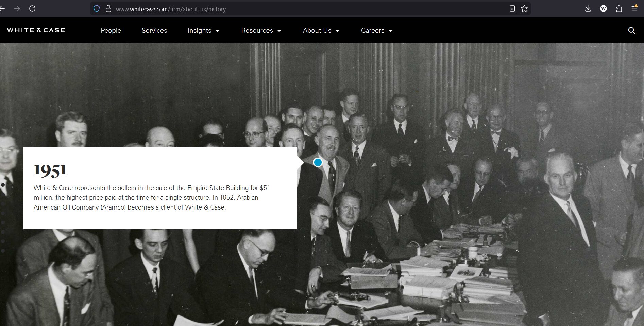Expand the Careers dropdown menu

(x=376, y=31)
